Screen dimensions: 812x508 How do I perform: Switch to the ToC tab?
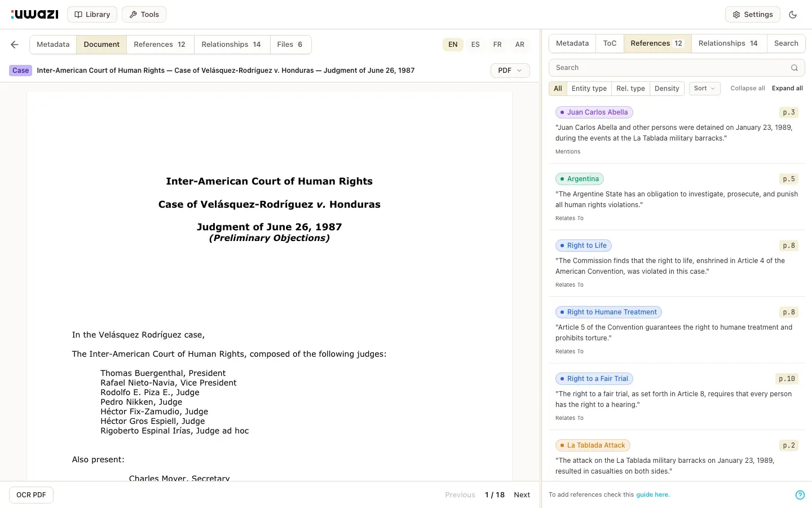click(x=610, y=43)
